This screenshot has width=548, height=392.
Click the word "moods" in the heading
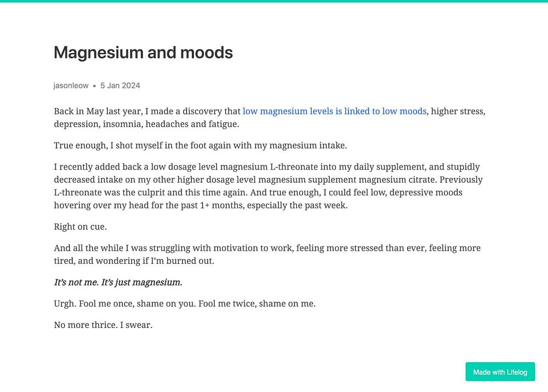[207, 53]
